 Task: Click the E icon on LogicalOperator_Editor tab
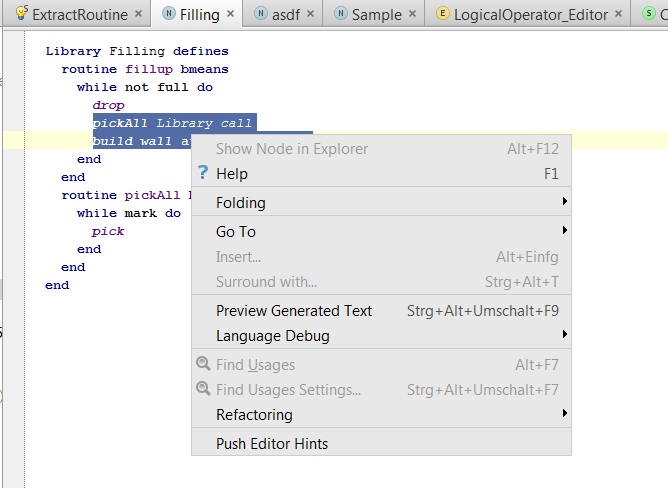tap(443, 15)
